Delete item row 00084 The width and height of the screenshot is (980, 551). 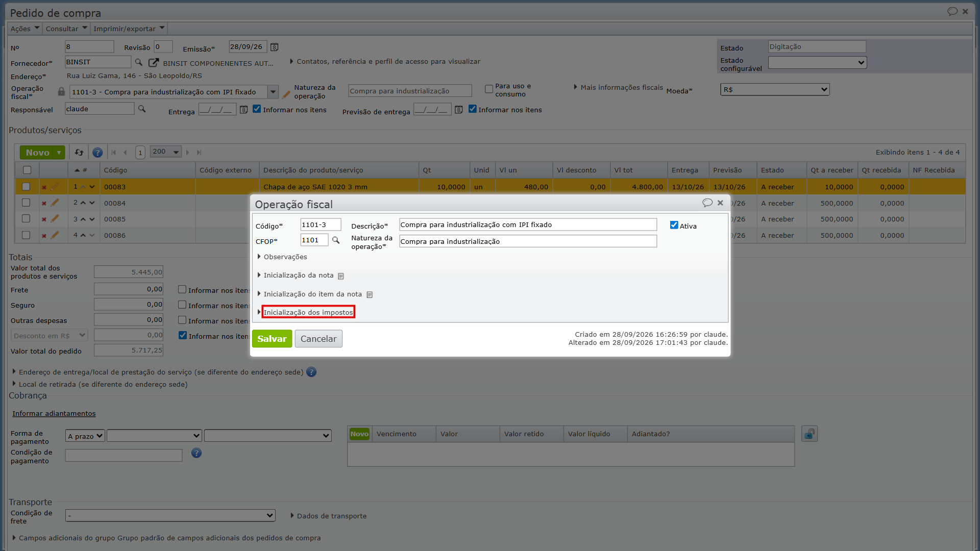point(44,203)
